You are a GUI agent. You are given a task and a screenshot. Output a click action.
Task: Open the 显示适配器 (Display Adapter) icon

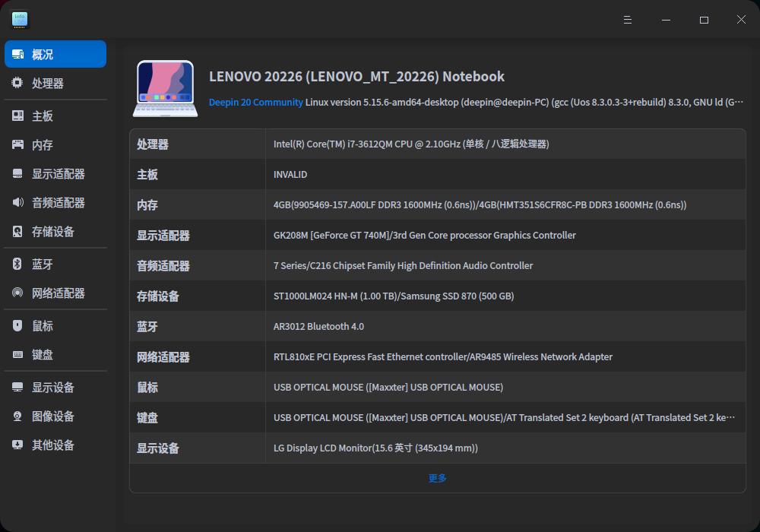[17, 173]
